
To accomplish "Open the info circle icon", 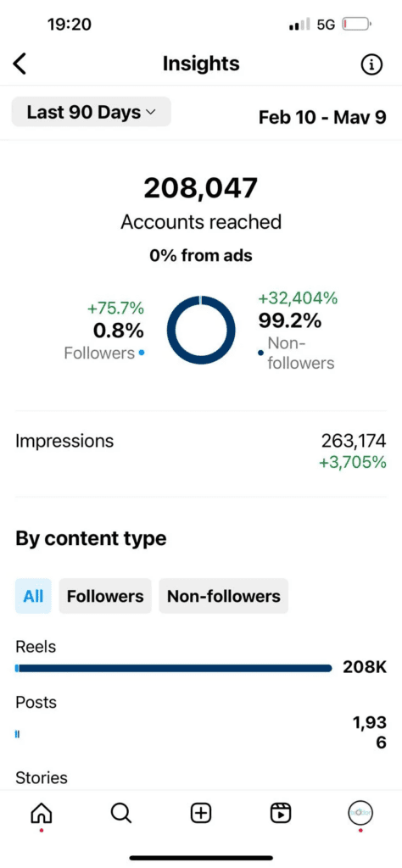I will [x=371, y=64].
